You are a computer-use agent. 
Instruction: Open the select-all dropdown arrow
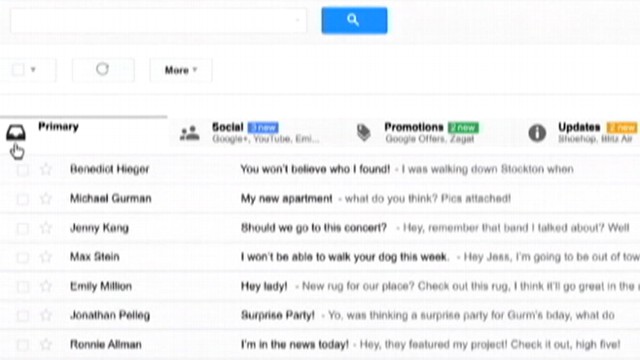pos(33,69)
